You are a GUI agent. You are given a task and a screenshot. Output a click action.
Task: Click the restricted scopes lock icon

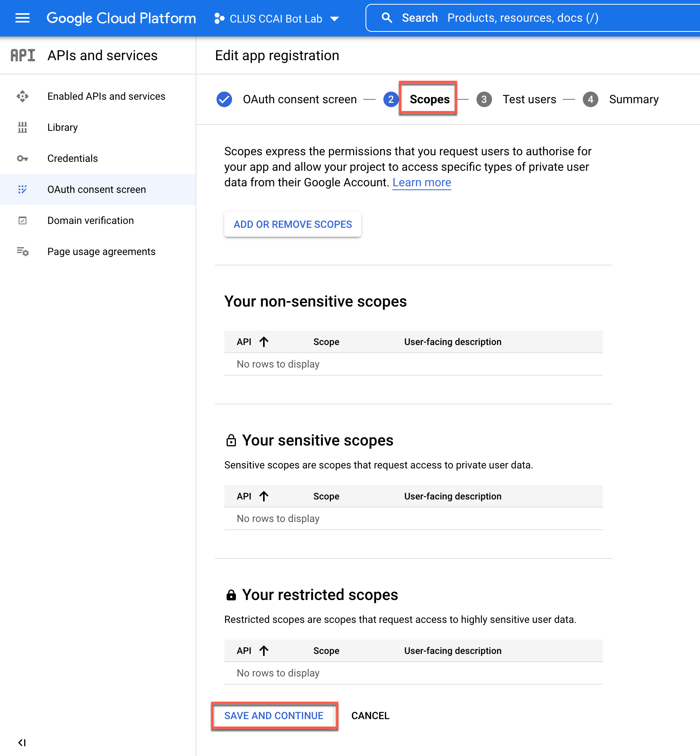click(x=231, y=595)
